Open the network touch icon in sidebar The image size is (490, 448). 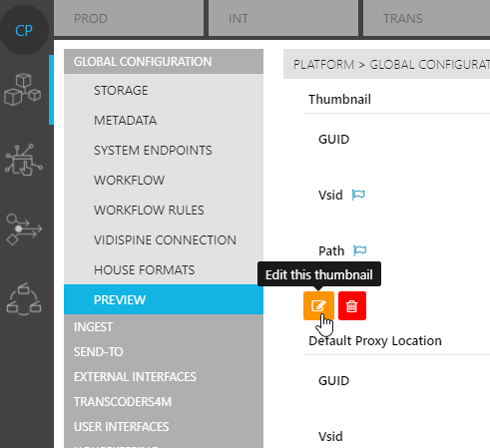point(24,160)
